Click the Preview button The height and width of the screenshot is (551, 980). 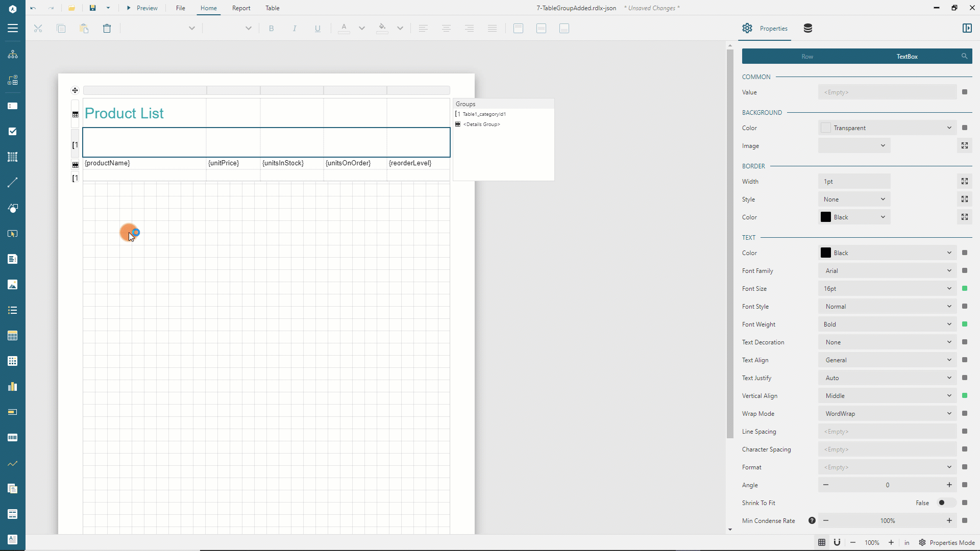tap(142, 8)
